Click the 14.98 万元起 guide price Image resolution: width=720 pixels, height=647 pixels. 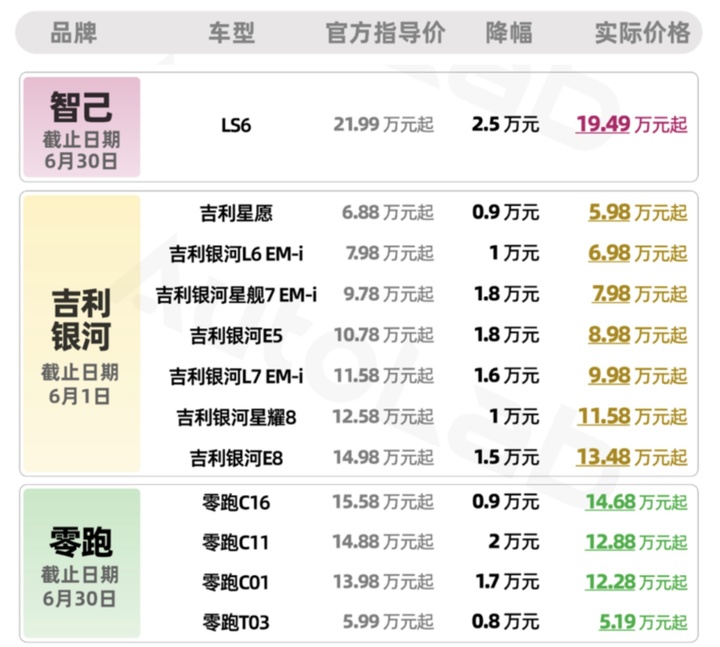pos(383,457)
